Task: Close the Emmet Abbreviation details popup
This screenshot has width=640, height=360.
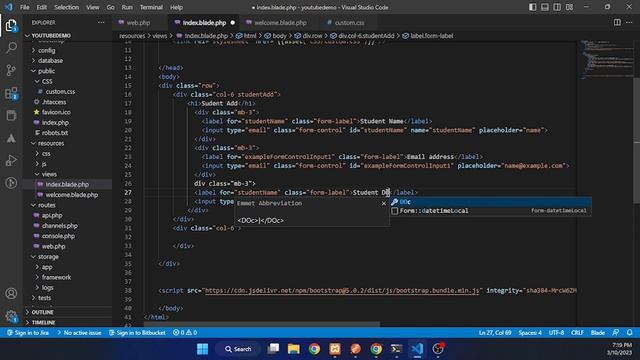Action: pyautogui.click(x=384, y=203)
